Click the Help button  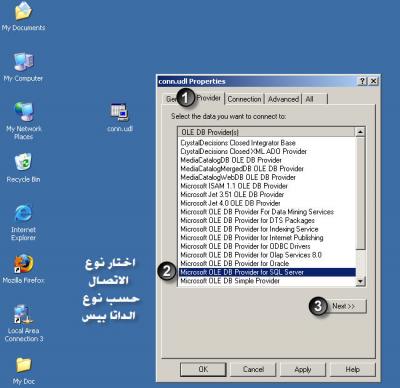pos(352,369)
